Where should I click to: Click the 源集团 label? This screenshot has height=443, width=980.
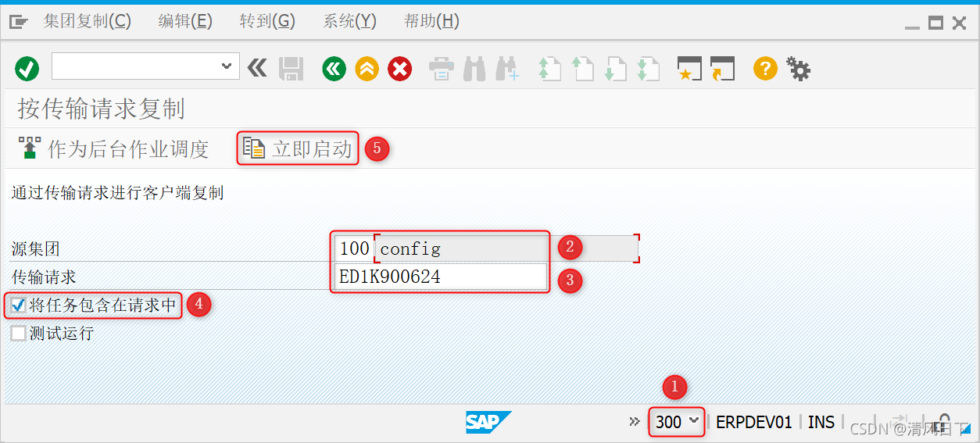pyautogui.click(x=36, y=249)
